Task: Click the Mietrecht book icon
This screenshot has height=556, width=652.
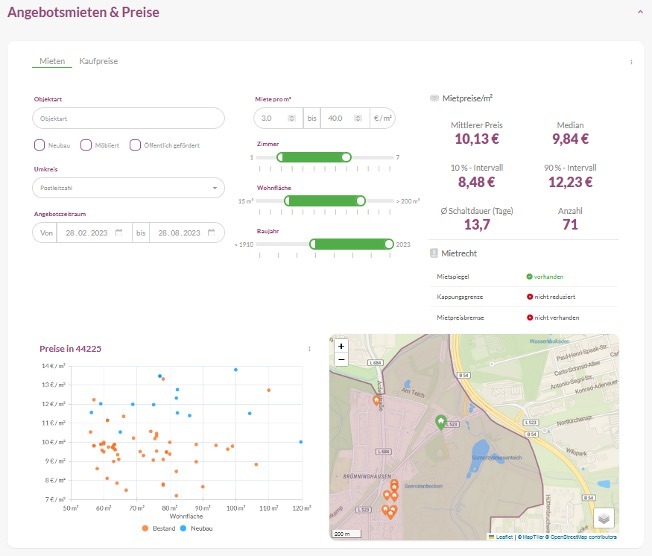Action: pos(434,253)
